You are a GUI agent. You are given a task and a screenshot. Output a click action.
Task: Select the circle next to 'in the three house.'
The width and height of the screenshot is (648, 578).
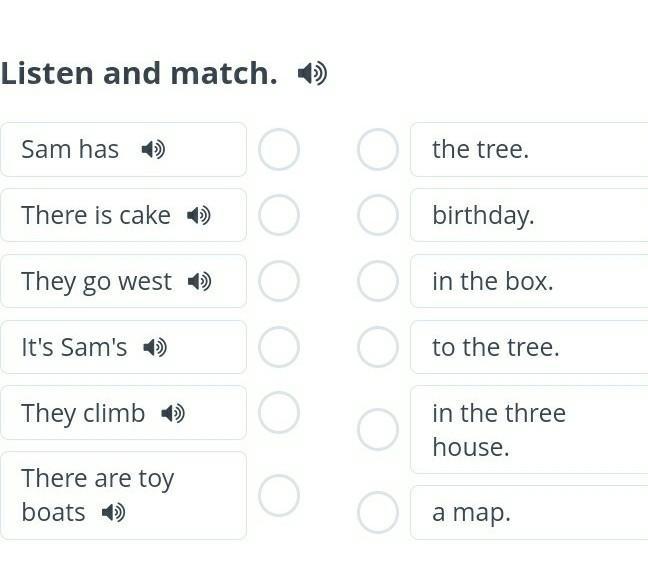coord(378,429)
